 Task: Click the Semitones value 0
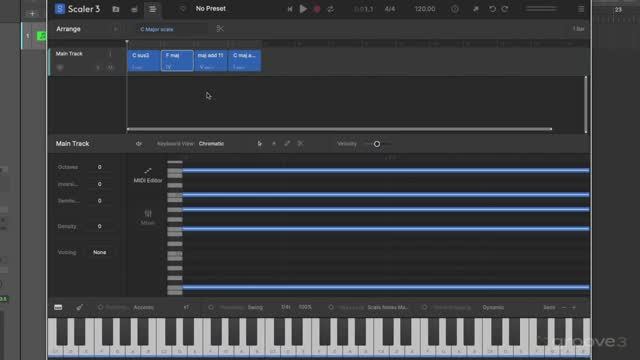pyautogui.click(x=100, y=201)
